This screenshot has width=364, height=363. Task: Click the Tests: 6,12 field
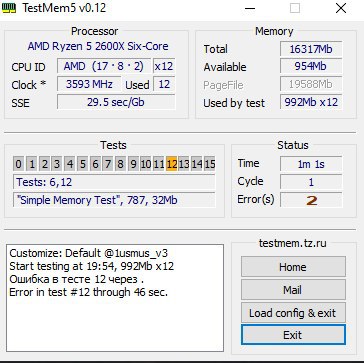[x=114, y=182]
